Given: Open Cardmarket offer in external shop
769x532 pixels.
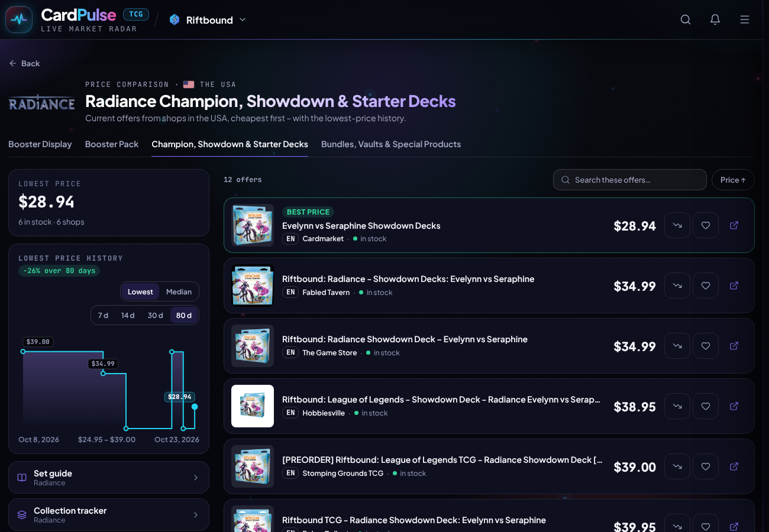Looking at the screenshot, I should (734, 225).
